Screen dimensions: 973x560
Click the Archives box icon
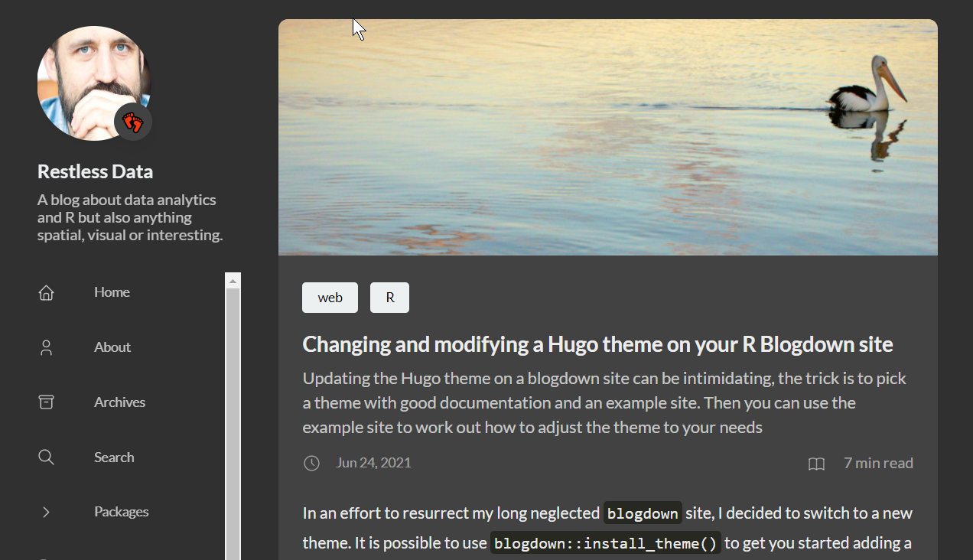(46, 402)
